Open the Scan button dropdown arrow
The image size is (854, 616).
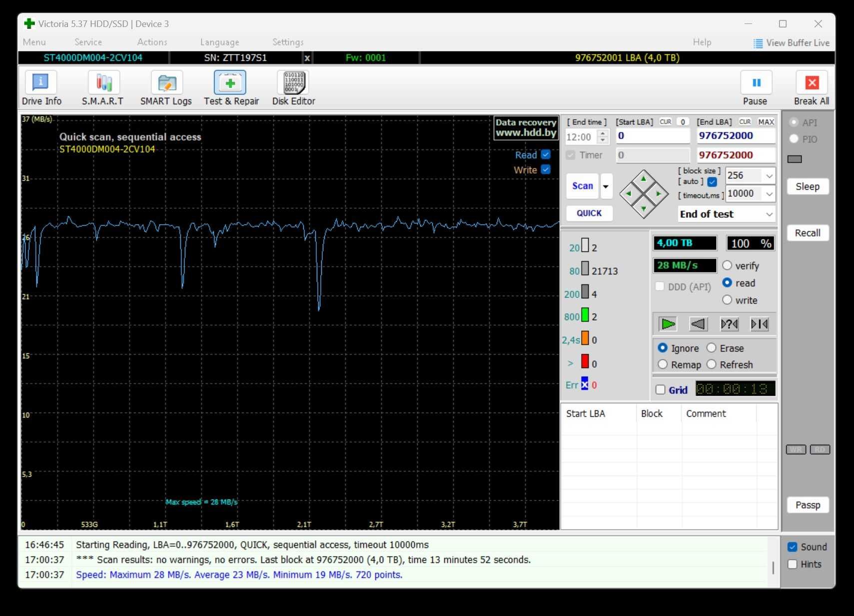pyautogui.click(x=606, y=186)
